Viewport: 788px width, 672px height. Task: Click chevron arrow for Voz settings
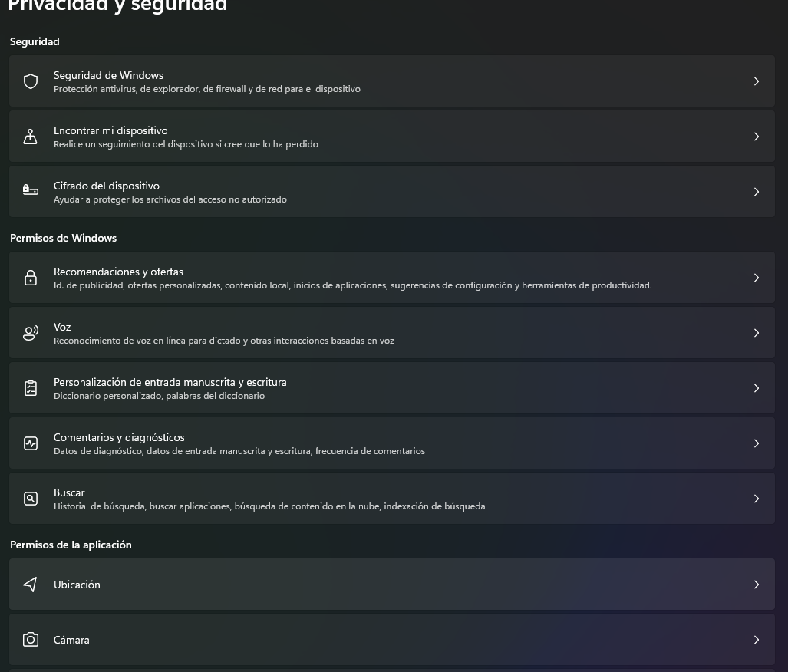(x=757, y=333)
